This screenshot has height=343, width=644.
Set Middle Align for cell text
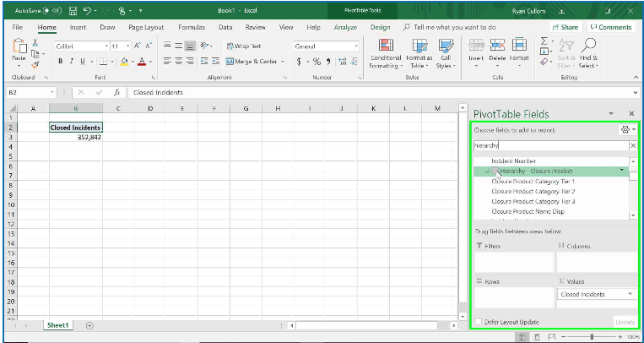[179, 46]
